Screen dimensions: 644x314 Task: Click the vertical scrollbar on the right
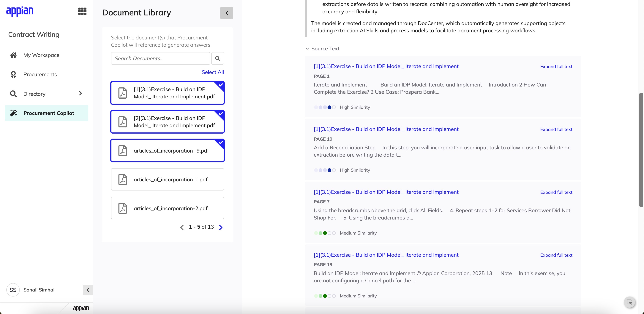[641, 150]
